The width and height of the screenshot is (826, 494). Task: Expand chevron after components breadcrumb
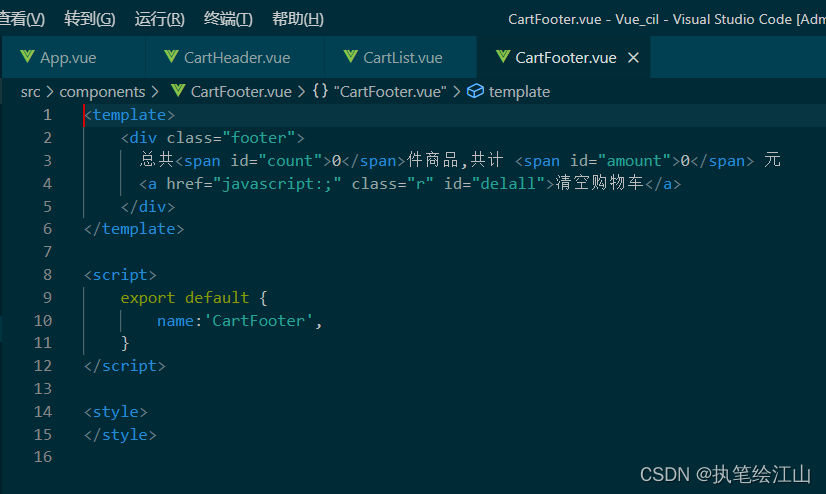click(x=155, y=92)
